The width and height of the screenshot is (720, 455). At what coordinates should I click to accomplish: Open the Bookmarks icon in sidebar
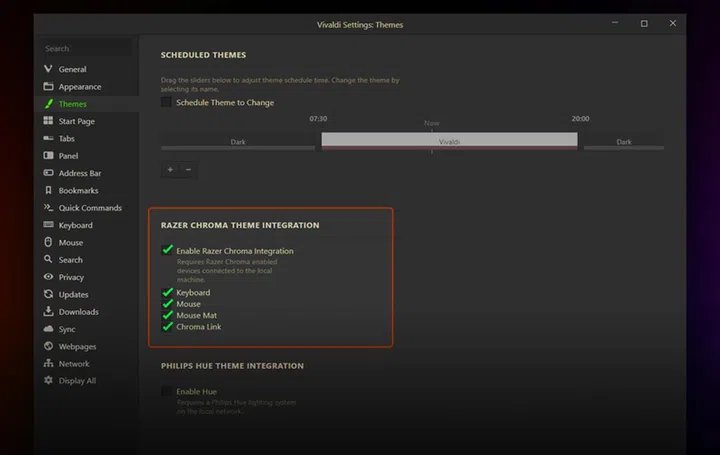[48, 190]
